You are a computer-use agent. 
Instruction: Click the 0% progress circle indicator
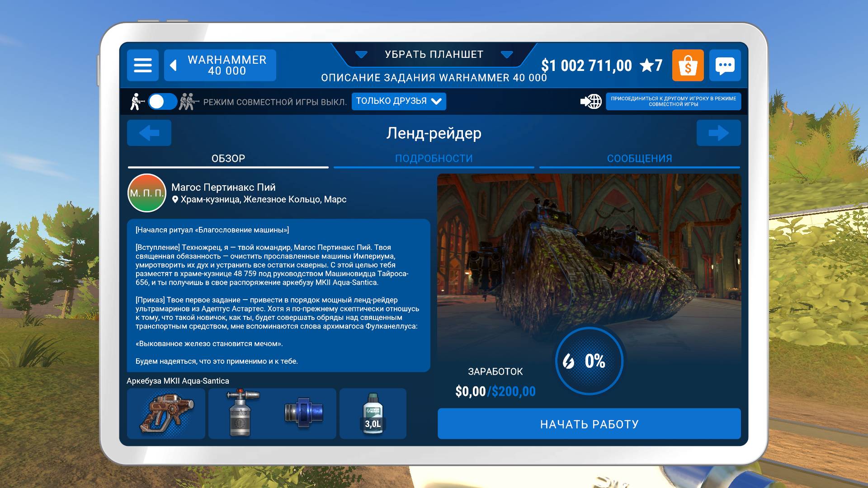(589, 361)
